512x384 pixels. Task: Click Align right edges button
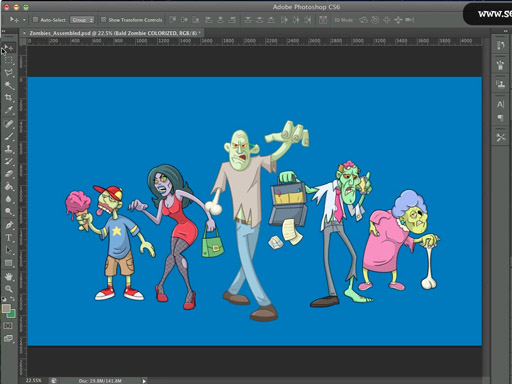[x=233, y=20]
